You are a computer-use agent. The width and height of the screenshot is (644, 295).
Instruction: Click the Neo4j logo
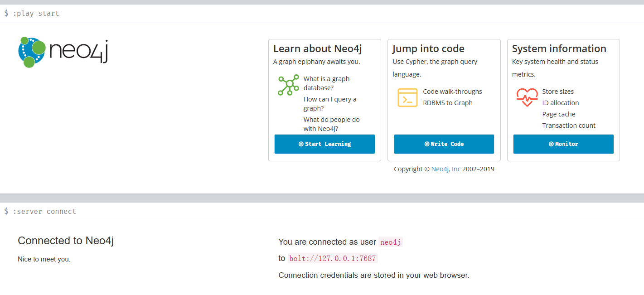(x=63, y=52)
